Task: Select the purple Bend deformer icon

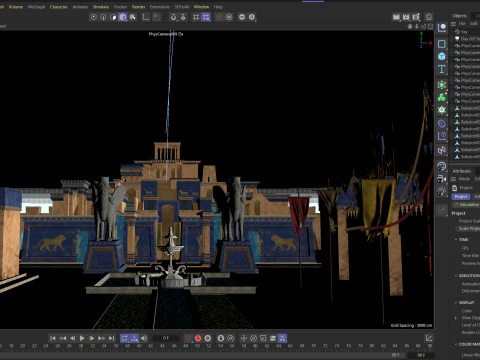Action: (x=442, y=124)
